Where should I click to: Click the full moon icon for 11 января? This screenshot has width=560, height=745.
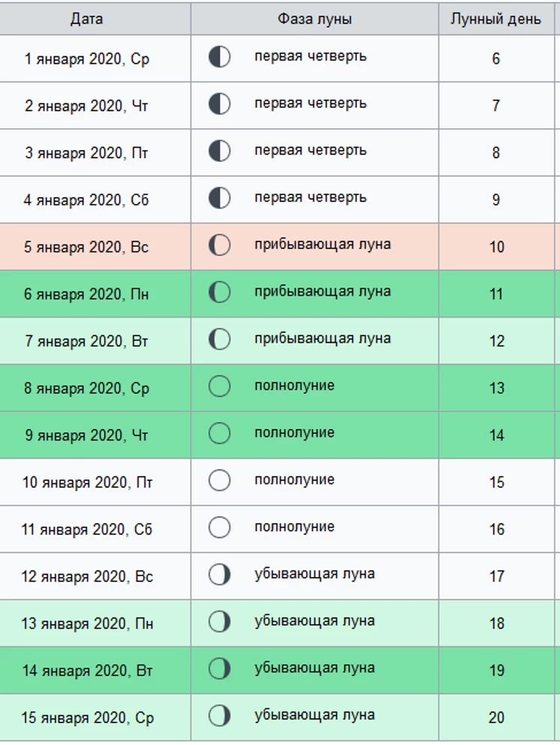pyautogui.click(x=219, y=527)
